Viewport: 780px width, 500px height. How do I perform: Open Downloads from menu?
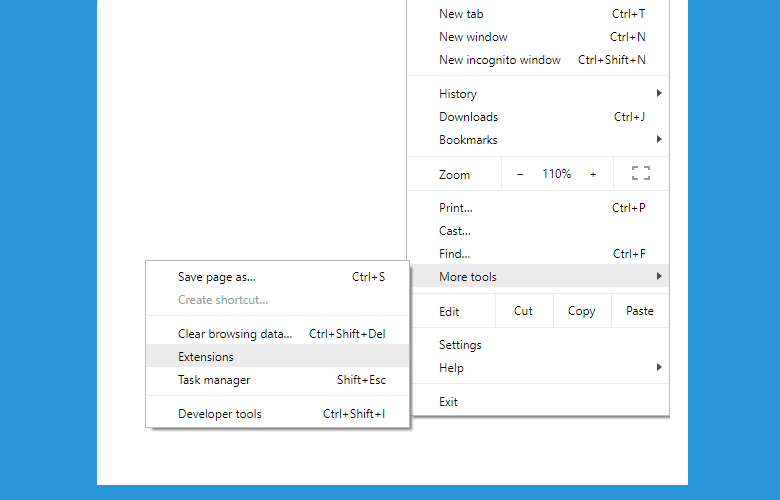[538, 117]
